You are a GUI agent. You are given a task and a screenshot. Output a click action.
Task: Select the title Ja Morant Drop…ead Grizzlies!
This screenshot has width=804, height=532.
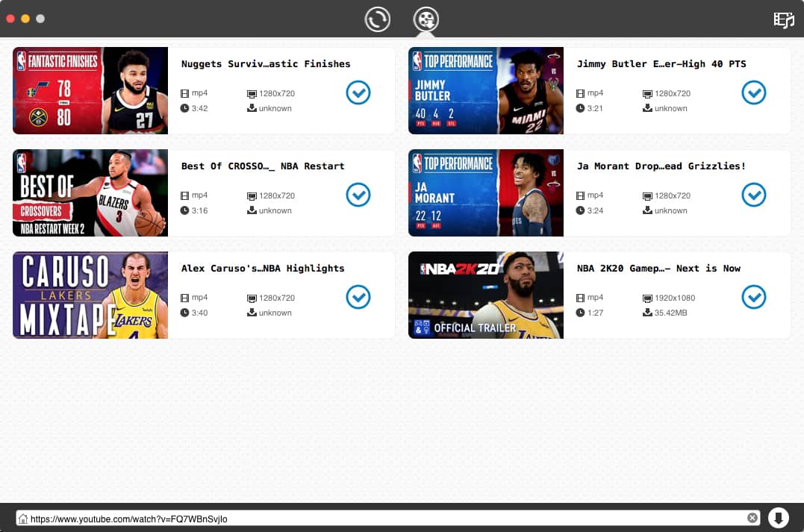(661, 166)
